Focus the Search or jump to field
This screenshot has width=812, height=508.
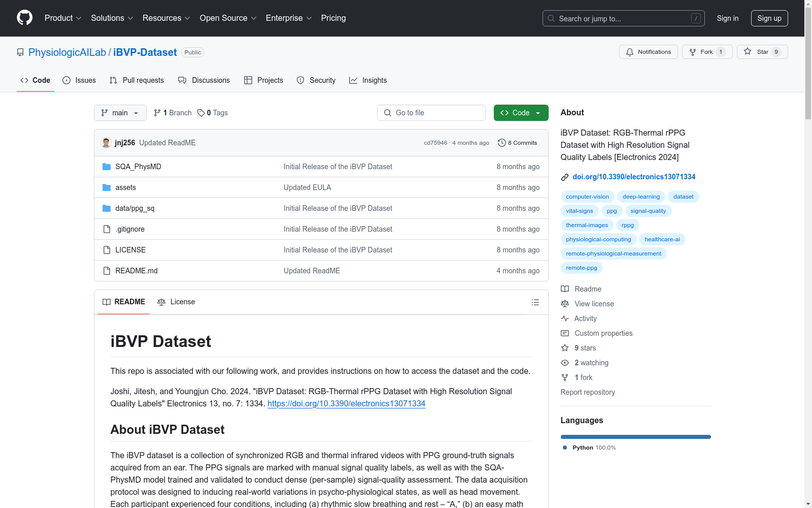click(x=624, y=18)
